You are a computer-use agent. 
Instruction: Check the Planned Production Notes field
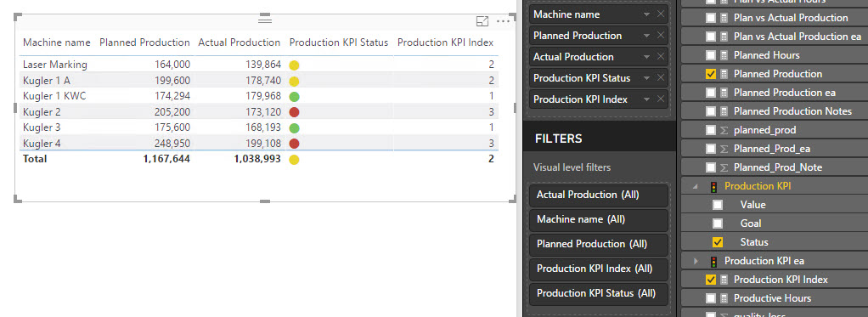711,111
